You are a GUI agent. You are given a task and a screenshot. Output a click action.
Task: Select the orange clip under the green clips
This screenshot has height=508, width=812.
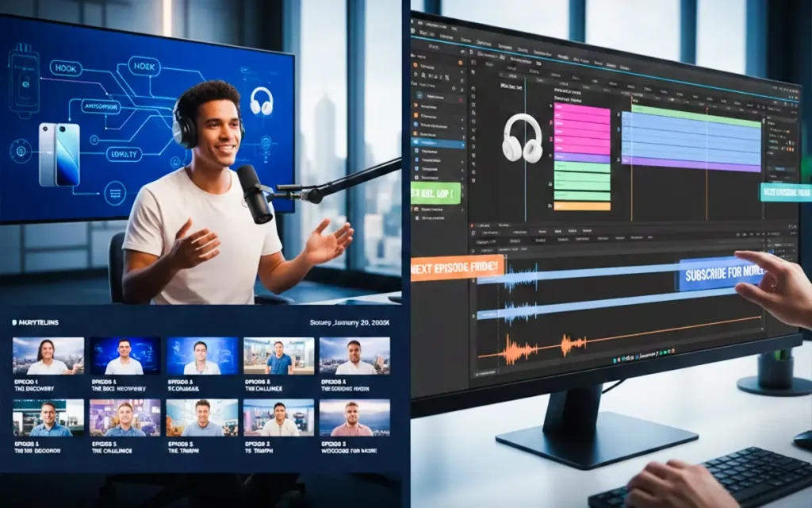click(581, 206)
